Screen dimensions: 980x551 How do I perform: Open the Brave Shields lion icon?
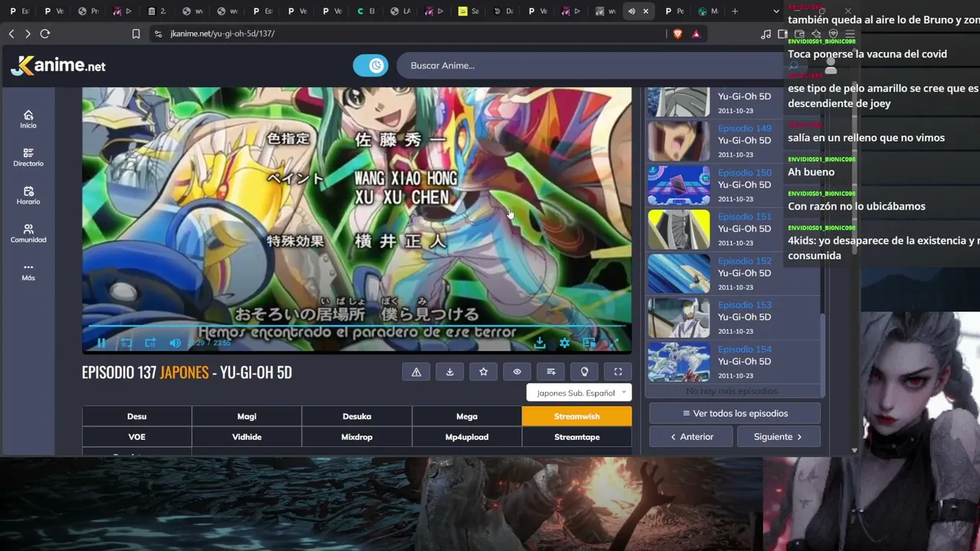point(678,34)
